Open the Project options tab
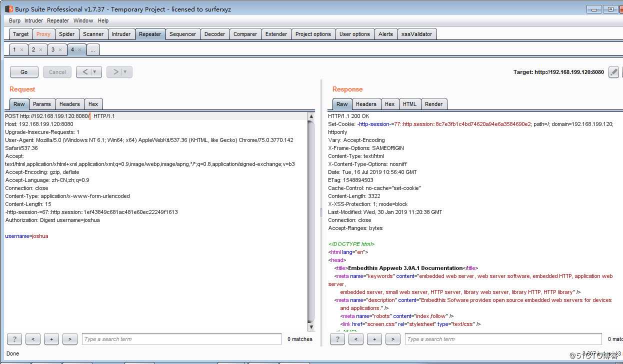This screenshot has width=623, height=364. [x=313, y=34]
